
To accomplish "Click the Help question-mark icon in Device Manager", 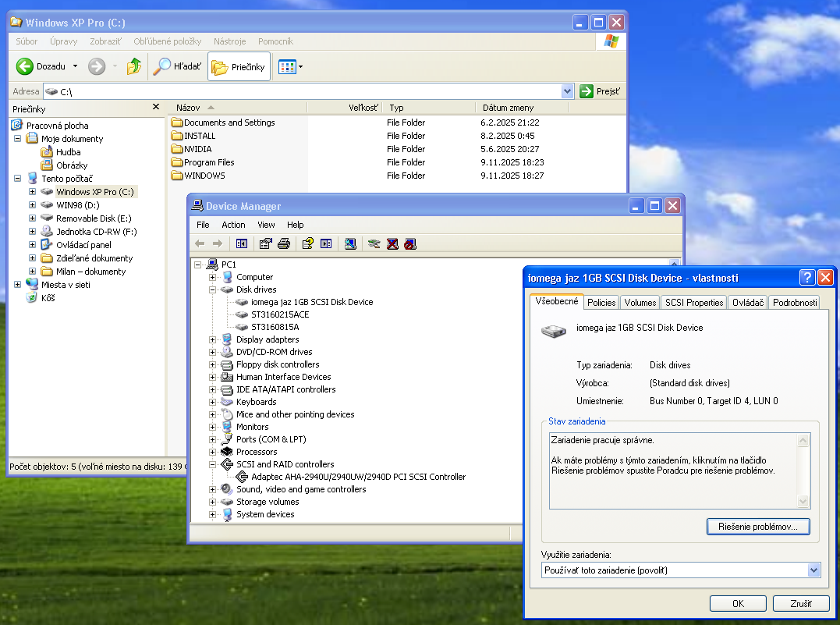I will [307, 244].
